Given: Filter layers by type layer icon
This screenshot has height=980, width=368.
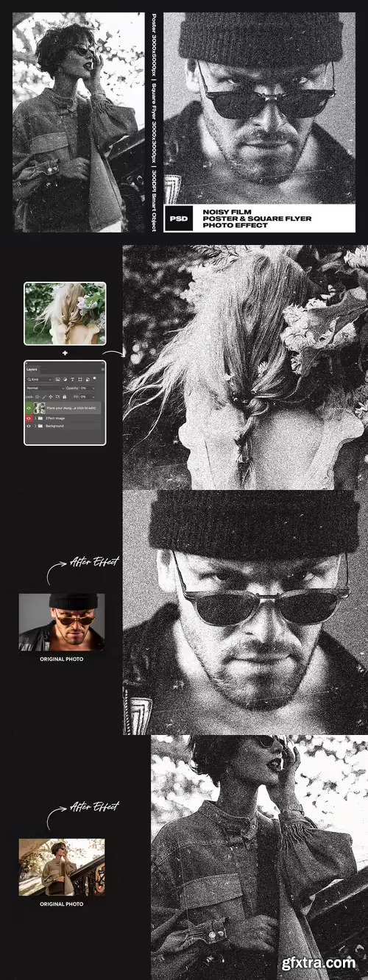Looking at the screenshot, I should 72,380.
